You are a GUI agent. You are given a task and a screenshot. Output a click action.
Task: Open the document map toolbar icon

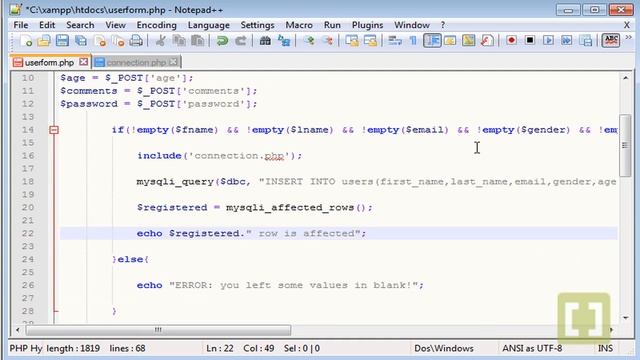469,41
